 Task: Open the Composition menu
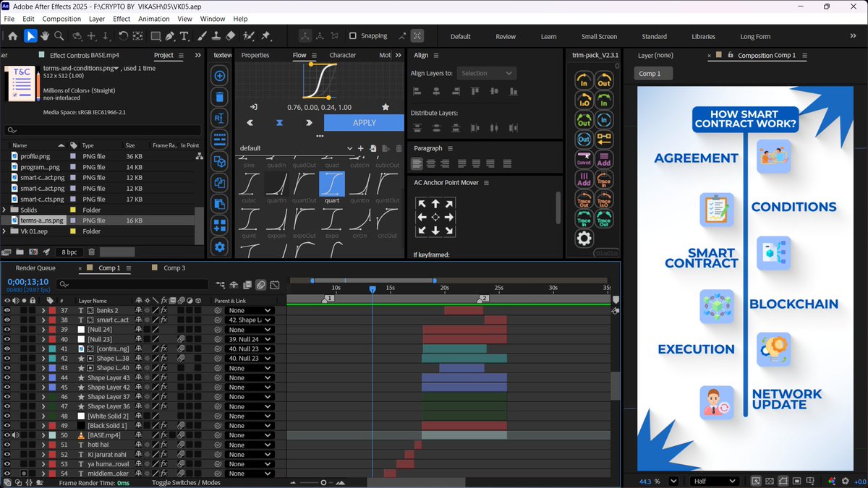pos(61,19)
